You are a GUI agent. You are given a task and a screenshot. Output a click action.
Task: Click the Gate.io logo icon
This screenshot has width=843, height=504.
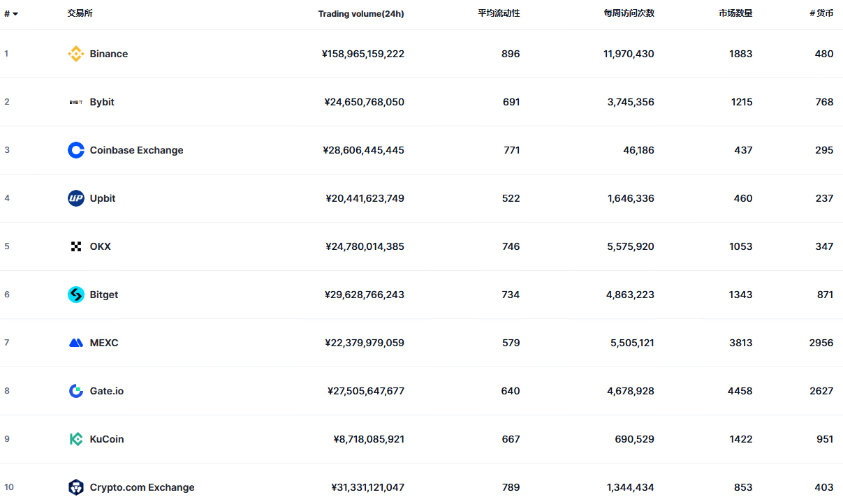point(75,391)
